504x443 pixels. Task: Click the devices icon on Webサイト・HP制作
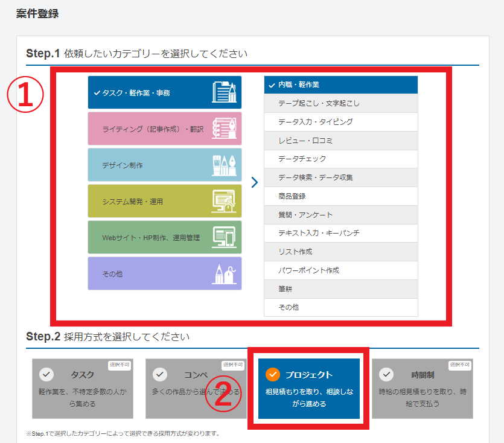(224, 237)
